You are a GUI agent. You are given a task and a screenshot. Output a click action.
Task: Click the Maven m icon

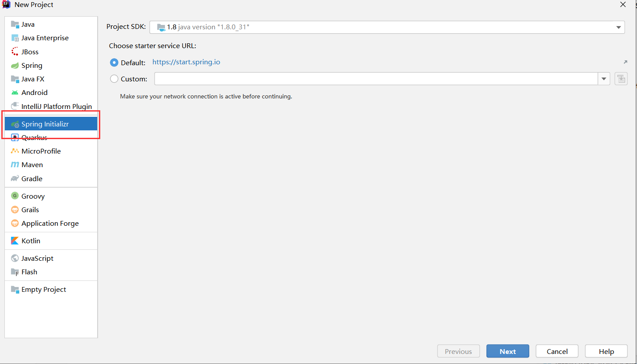pos(15,165)
